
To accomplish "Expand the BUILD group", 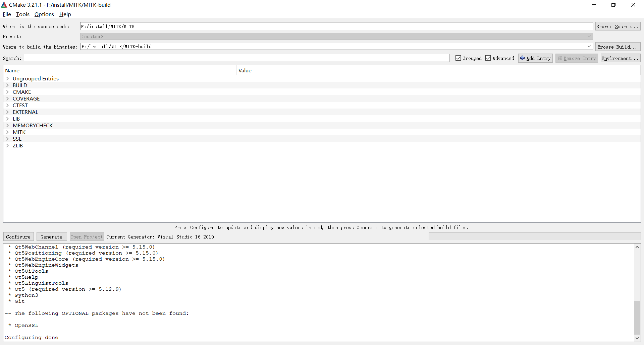I will 7,85.
